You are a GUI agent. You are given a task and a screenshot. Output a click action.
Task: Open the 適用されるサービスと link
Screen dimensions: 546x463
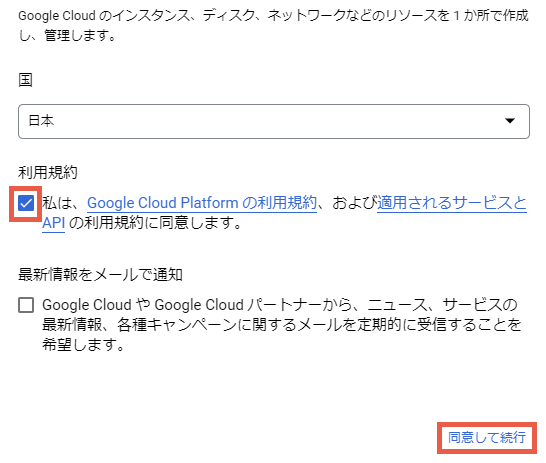[x=452, y=203]
